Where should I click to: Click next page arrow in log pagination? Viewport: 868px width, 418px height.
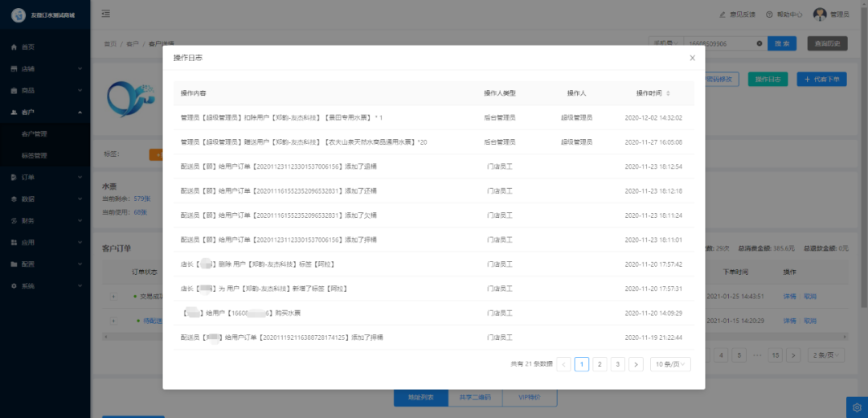[x=636, y=364]
